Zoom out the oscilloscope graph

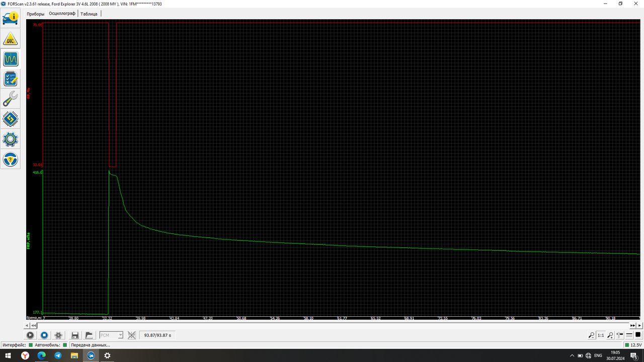pyautogui.click(x=592, y=335)
